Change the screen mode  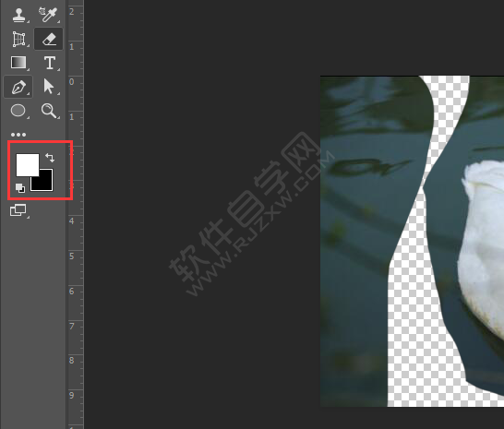18,210
